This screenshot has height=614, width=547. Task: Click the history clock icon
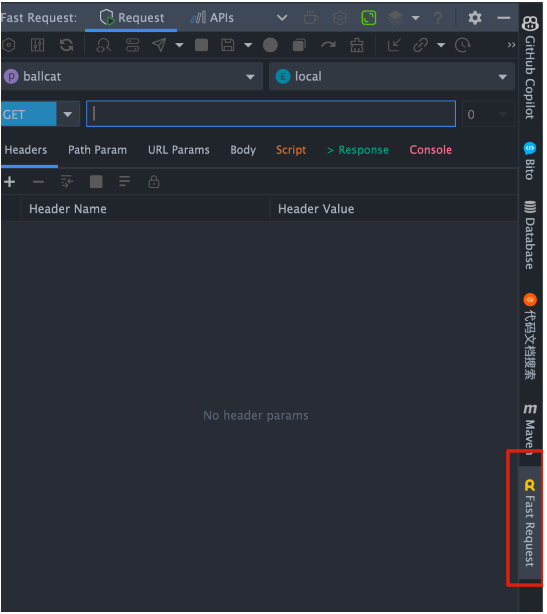462,45
